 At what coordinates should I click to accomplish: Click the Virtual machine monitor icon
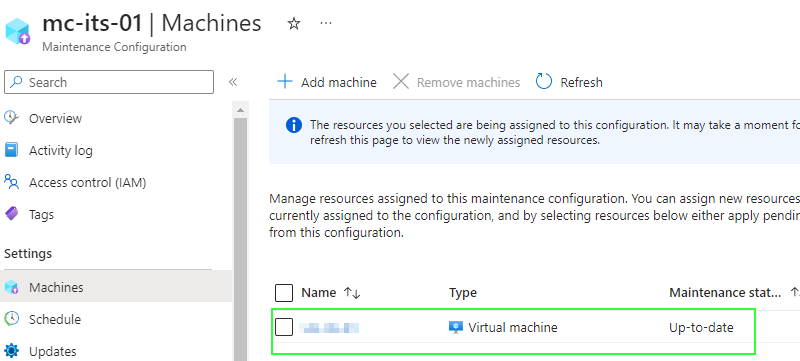pyautogui.click(x=456, y=327)
